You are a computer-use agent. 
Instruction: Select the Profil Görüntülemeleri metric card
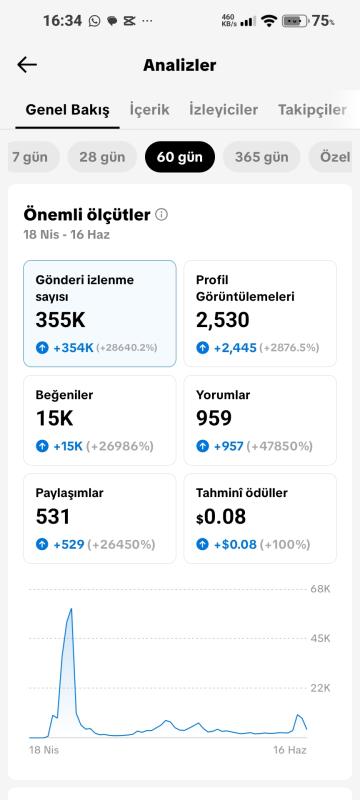point(260,313)
